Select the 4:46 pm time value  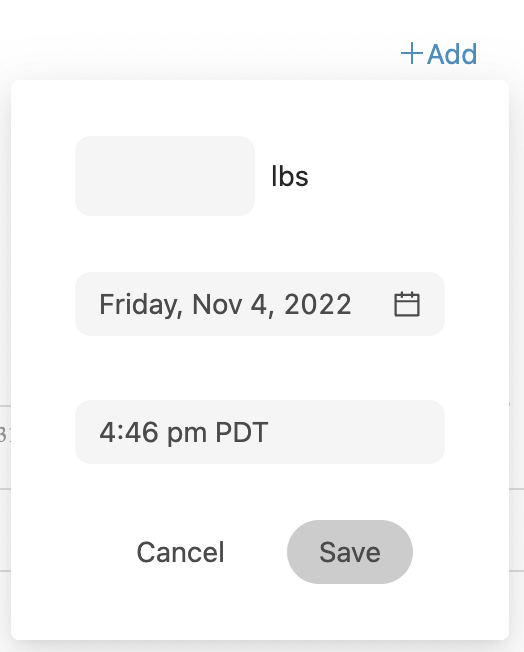tap(153, 433)
